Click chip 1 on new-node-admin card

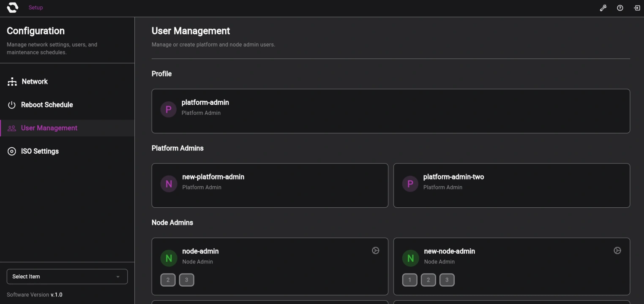click(x=409, y=280)
